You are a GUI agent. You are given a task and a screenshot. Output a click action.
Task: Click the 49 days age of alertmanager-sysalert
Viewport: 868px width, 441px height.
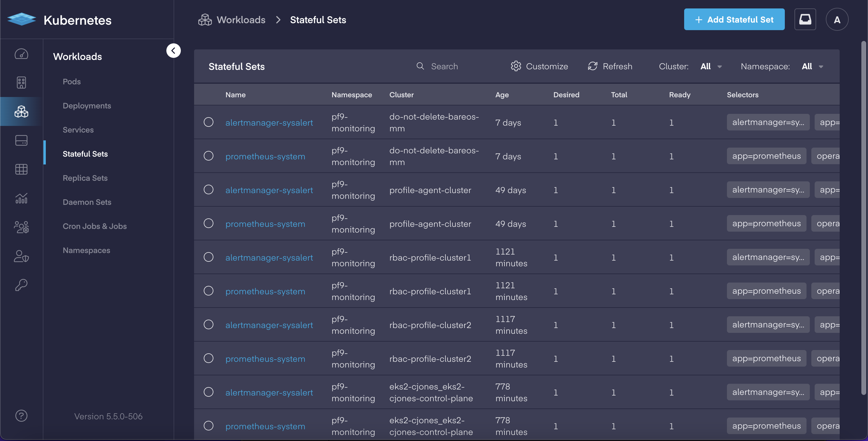(511, 190)
